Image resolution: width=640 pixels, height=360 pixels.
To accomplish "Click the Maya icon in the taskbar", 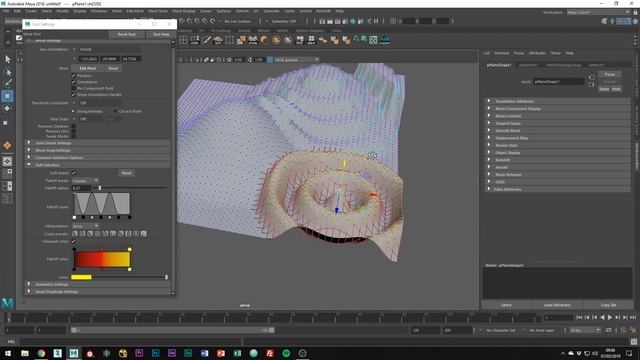I will (73, 353).
